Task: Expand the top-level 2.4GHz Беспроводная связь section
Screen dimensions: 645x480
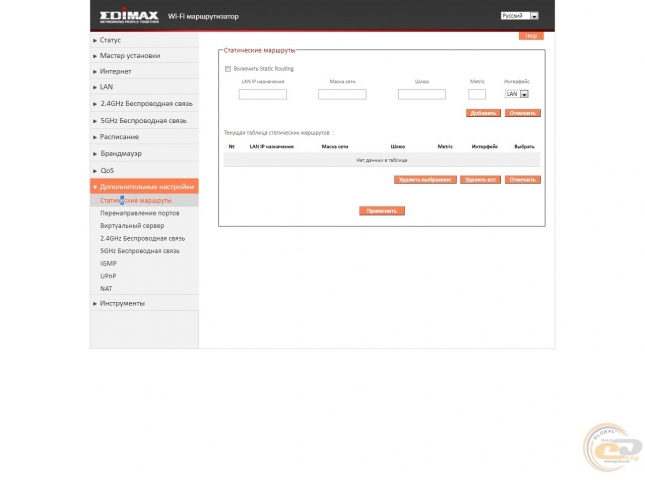Action: coord(144,104)
